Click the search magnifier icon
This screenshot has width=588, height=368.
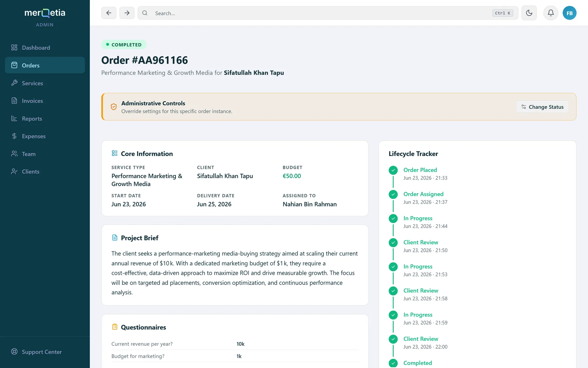point(145,13)
